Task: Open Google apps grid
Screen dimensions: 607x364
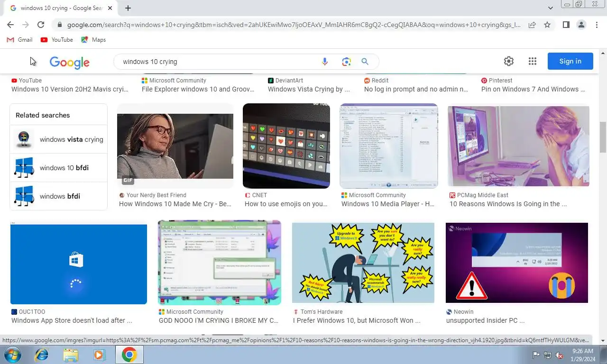Action: pos(532,61)
